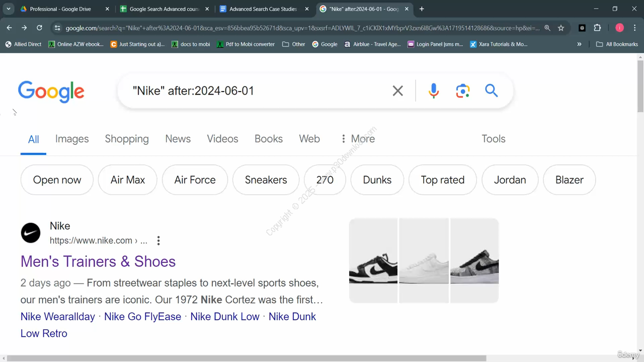The height and width of the screenshot is (362, 644).
Task: Show hidden bookmarks via the overflow chevron
Action: [579, 44]
